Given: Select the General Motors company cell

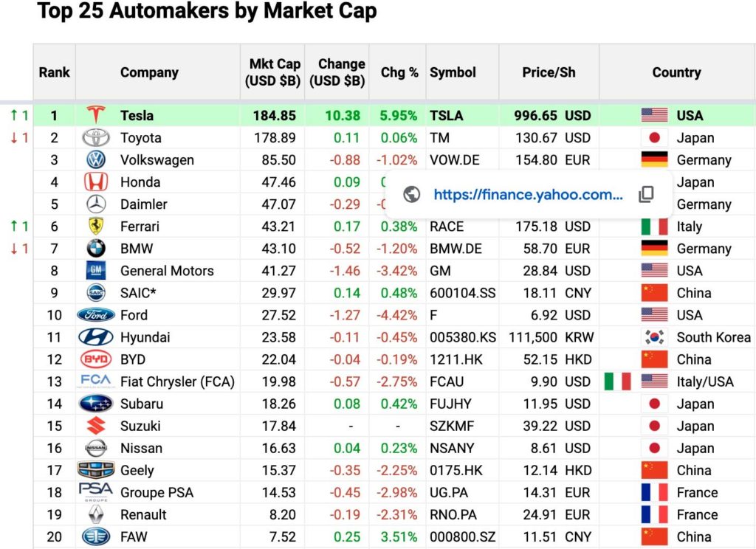Looking at the screenshot, I should click(x=167, y=271).
